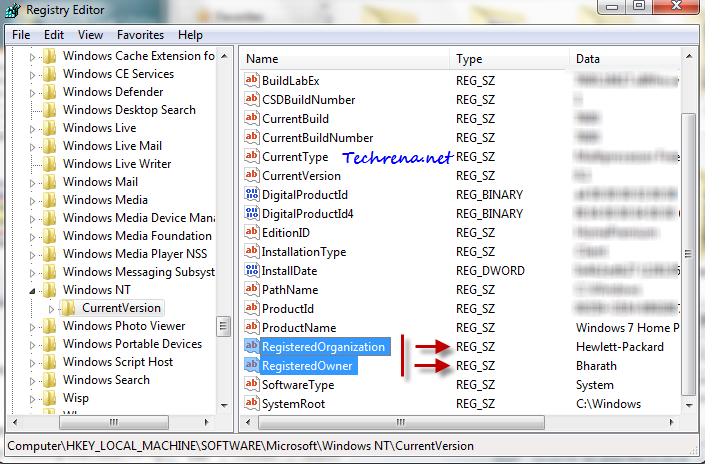The width and height of the screenshot is (705, 464).
Task: Click the Windows Mail folder icon
Action: [x=49, y=182]
